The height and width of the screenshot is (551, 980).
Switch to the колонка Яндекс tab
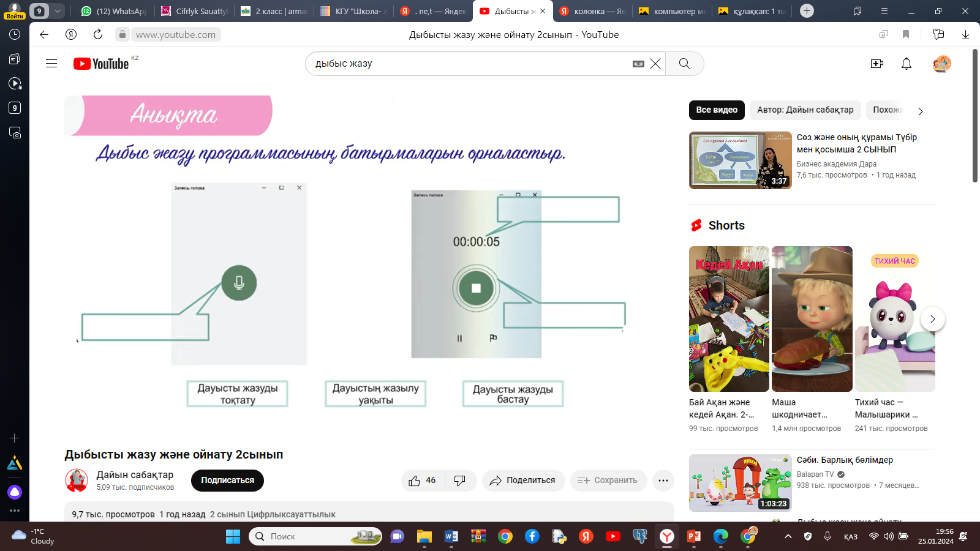click(592, 11)
